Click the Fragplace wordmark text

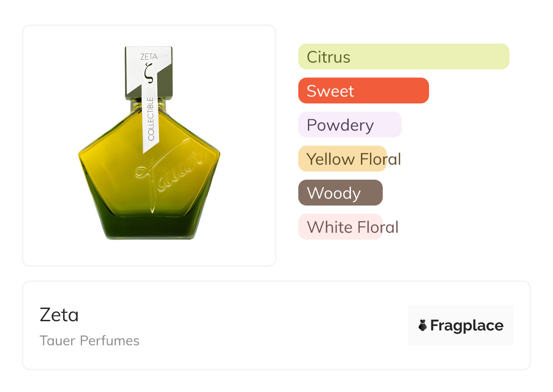467,325
